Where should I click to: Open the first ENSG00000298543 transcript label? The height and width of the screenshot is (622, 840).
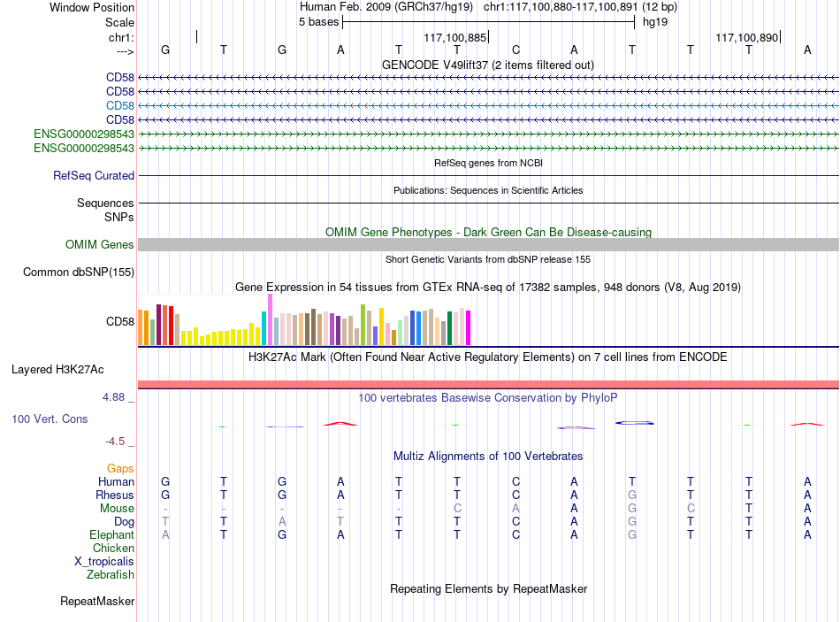coord(84,134)
